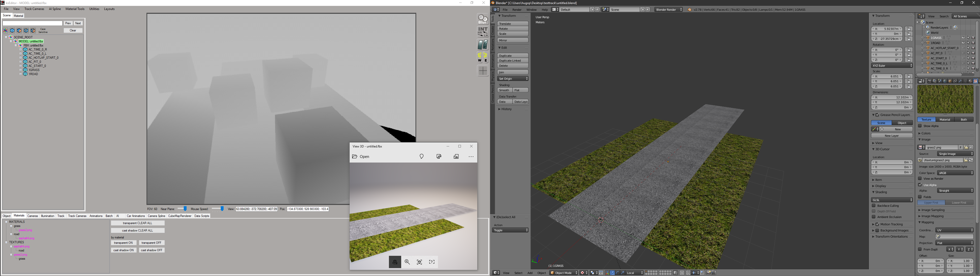Enable Ambient Occlusion checkbox
The width and height of the screenshot is (980, 276).
(x=874, y=217)
